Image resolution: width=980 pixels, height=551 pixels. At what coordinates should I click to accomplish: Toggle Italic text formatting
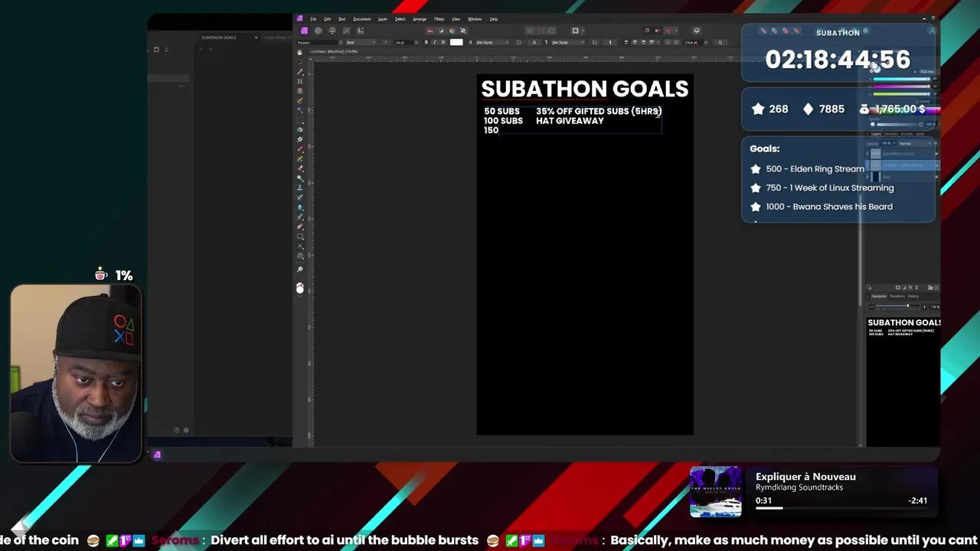pyautogui.click(x=435, y=42)
